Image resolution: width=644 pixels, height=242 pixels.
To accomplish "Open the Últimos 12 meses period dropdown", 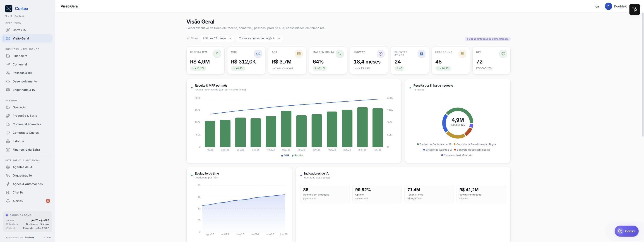I will pyautogui.click(x=217, y=38).
